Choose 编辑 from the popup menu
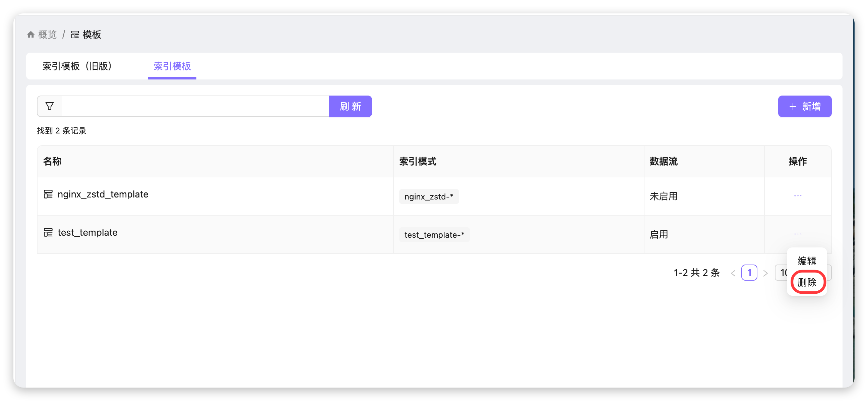This screenshot has width=868, height=401. pyautogui.click(x=806, y=261)
